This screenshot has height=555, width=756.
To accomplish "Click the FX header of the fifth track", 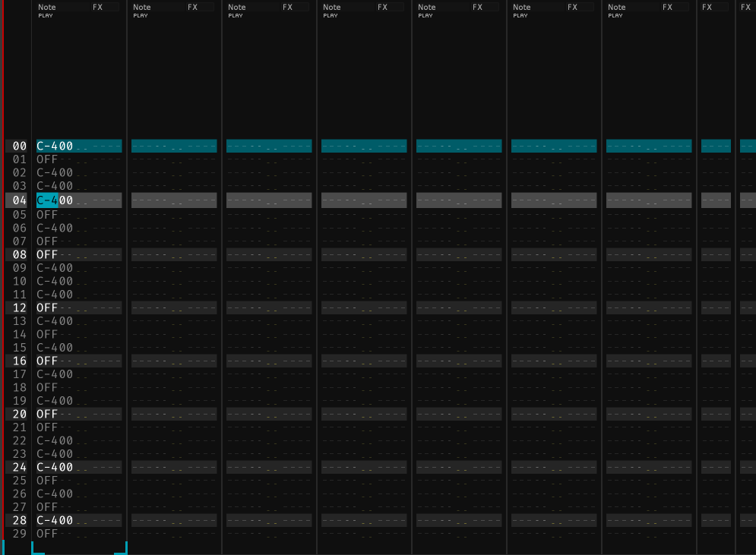I will click(x=477, y=7).
